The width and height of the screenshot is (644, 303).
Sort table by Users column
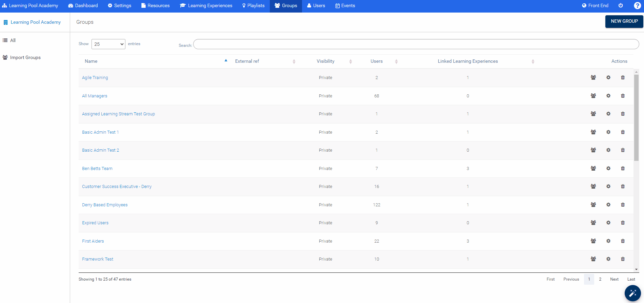click(x=376, y=61)
